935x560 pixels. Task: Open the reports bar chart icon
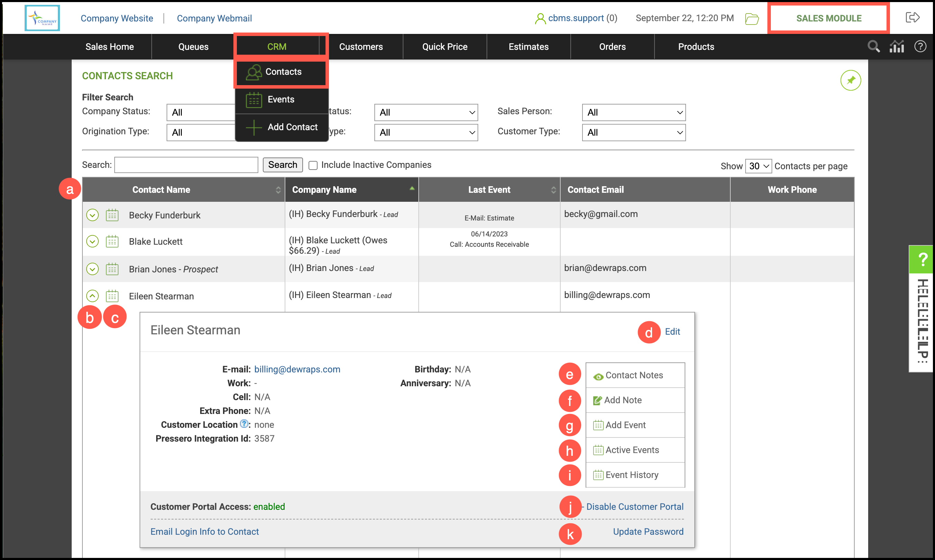[x=897, y=46]
